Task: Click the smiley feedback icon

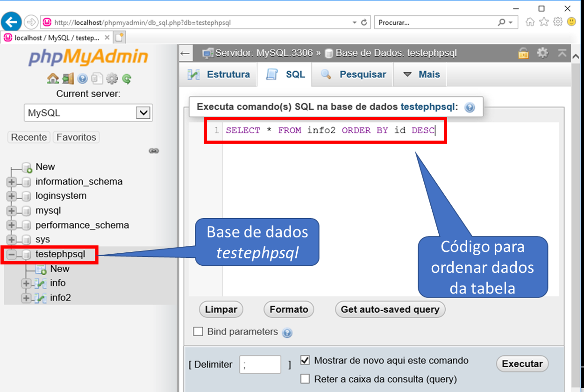Action: (x=571, y=21)
